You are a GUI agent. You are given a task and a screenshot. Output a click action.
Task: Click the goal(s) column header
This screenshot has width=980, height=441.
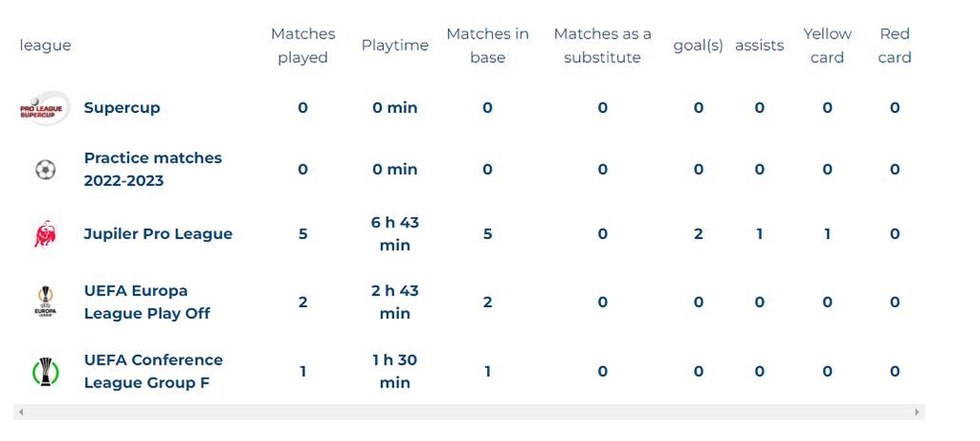[x=698, y=46]
